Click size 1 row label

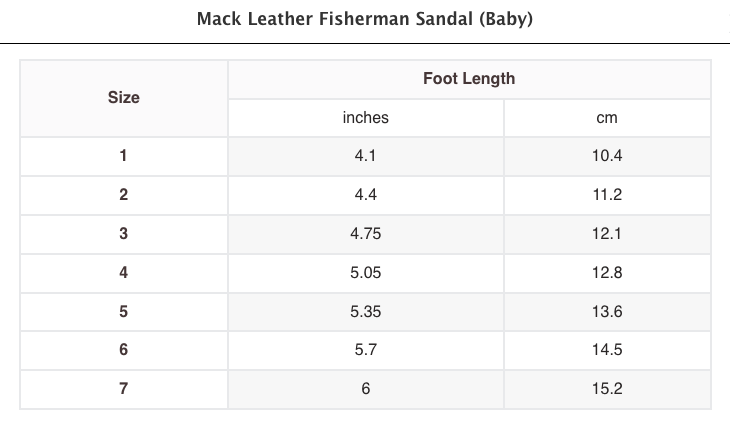coord(124,156)
